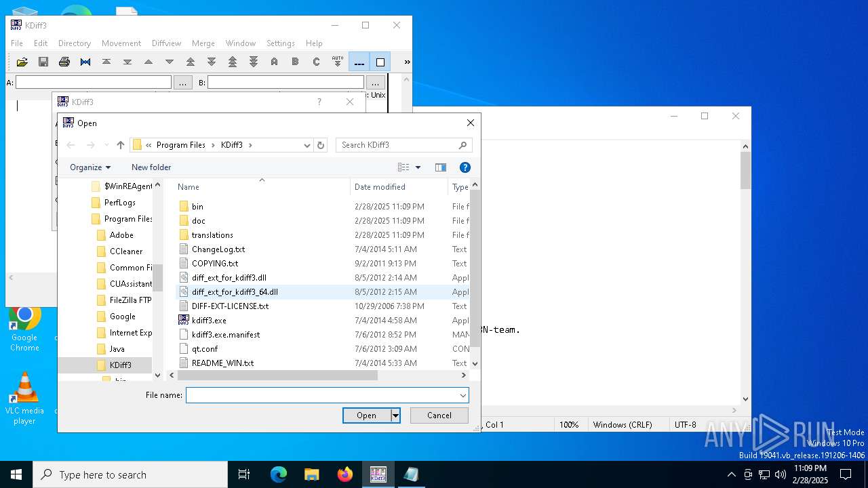Click Go to next conflict double-down icon

click(212, 62)
